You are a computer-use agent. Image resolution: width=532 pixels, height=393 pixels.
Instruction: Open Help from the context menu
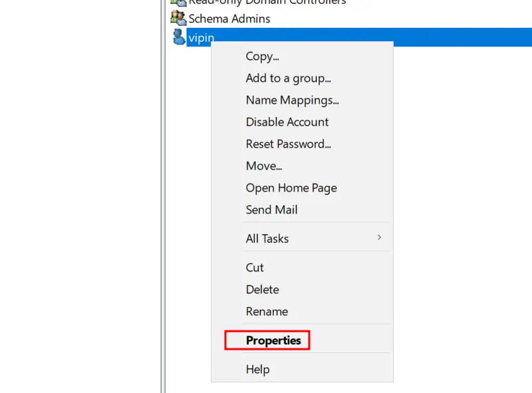(x=258, y=369)
